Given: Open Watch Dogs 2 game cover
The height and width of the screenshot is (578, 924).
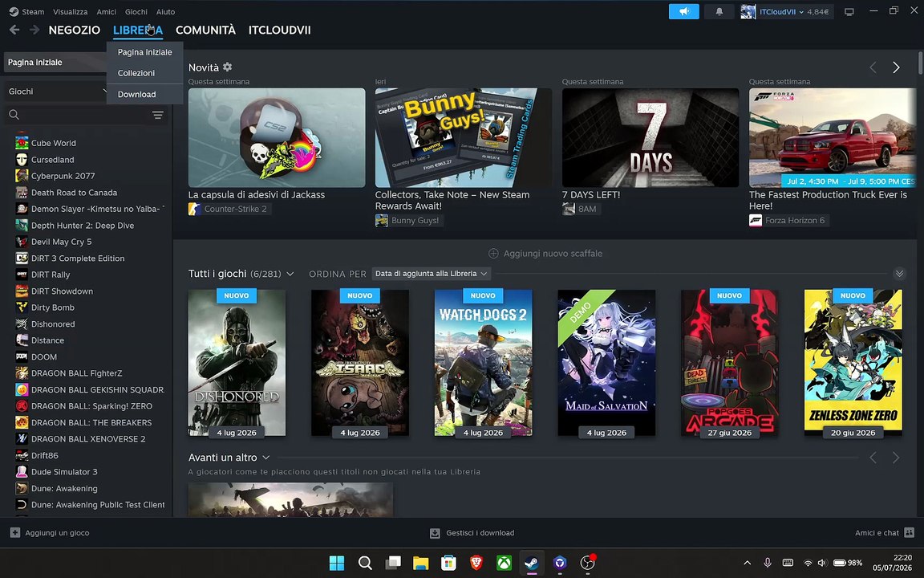Looking at the screenshot, I should point(483,363).
